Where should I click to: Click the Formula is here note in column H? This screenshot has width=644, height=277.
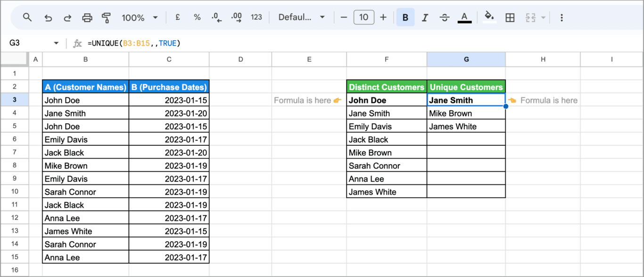tap(543, 100)
